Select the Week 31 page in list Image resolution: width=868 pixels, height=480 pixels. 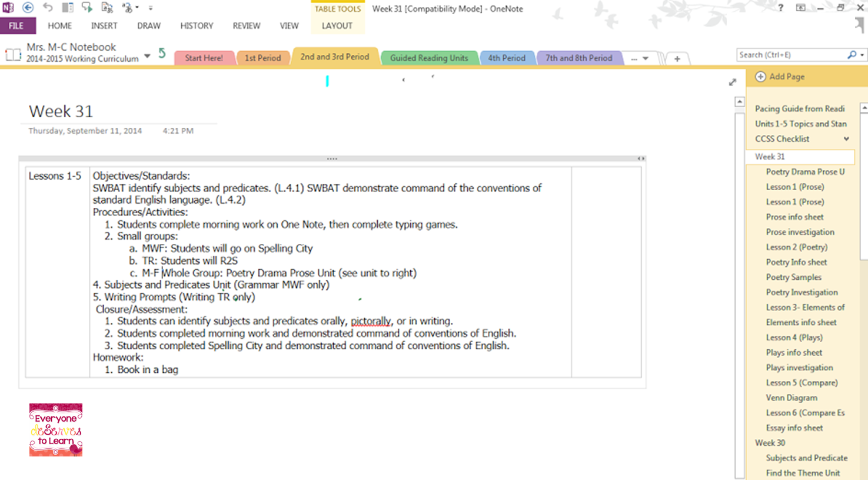pos(800,157)
